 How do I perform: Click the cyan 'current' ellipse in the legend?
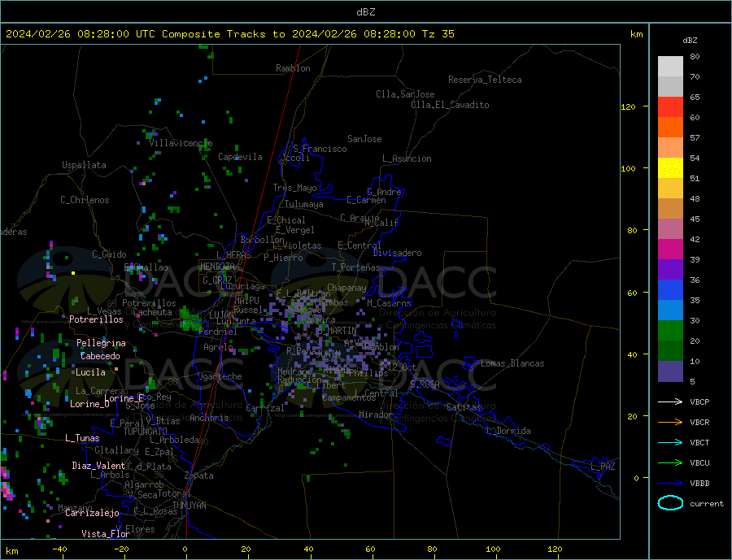pyautogui.click(x=670, y=502)
